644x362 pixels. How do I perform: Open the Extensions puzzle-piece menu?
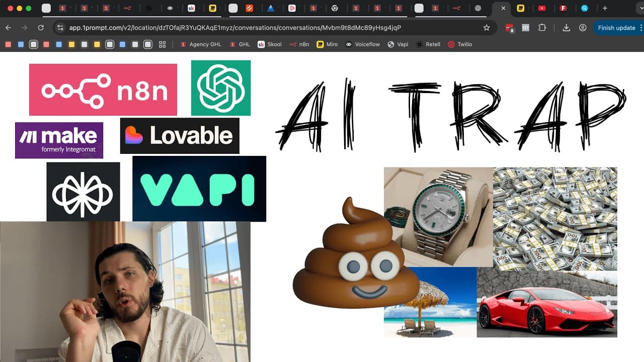click(x=542, y=28)
